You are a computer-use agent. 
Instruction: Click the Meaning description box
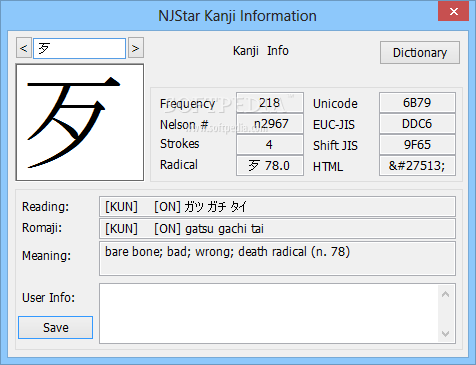(x=277, y=259)
